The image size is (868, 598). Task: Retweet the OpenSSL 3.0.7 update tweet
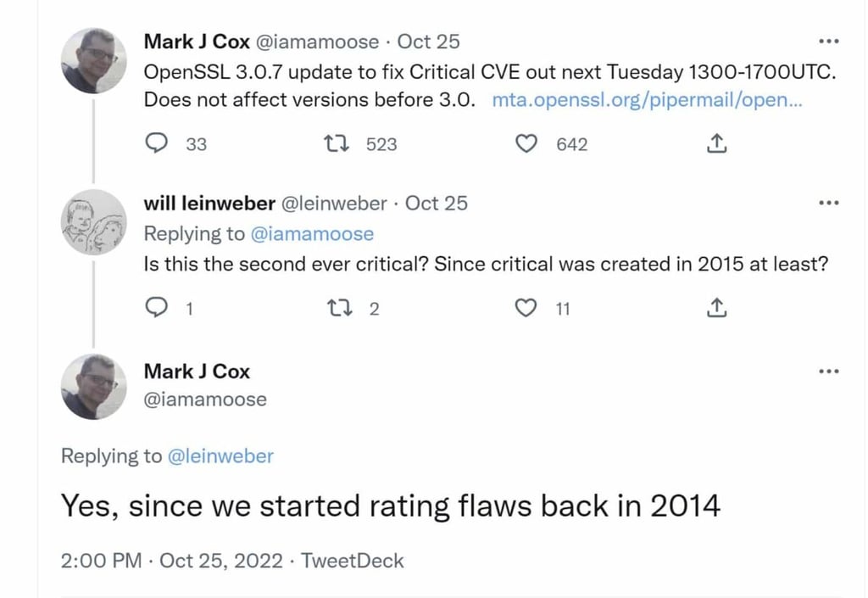click(336, 144)
